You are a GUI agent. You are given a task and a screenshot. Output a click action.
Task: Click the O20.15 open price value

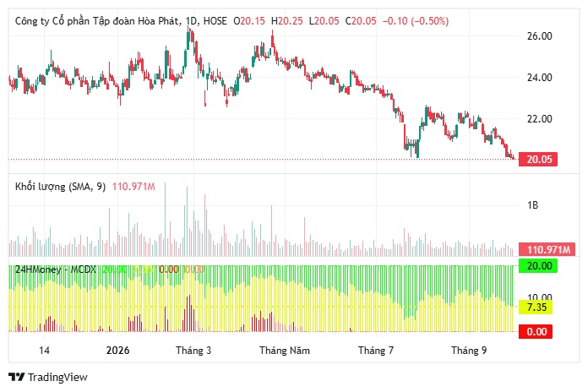coord(249,21)
